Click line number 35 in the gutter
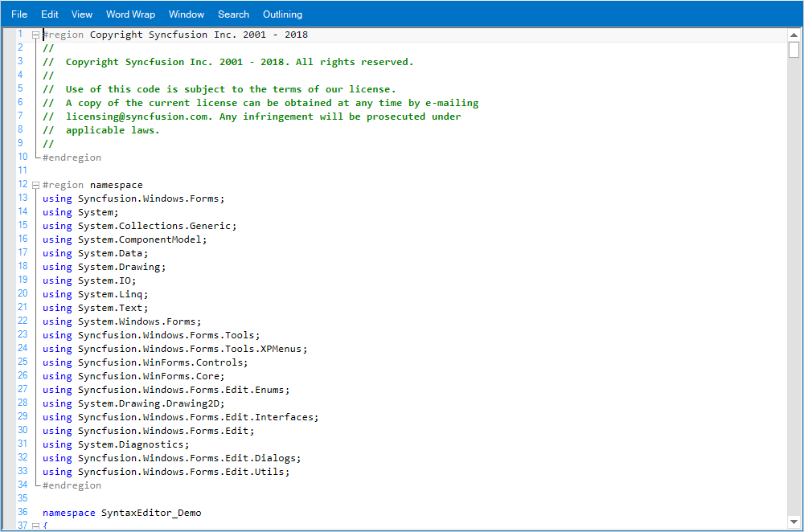Screen dimensions: 804x532 click(x=23, y=498)
